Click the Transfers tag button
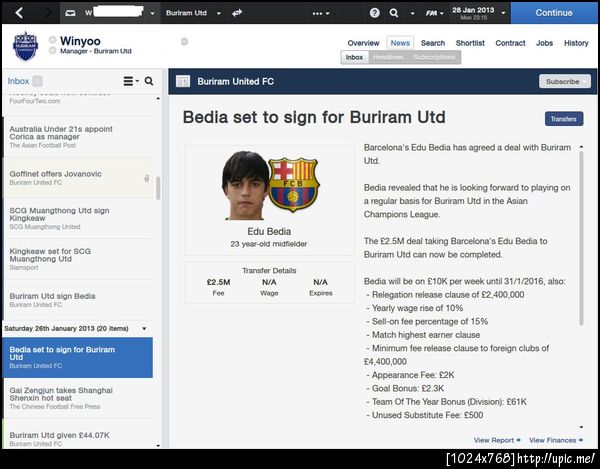Screen dimensions: 600x469 click(564, 119)
